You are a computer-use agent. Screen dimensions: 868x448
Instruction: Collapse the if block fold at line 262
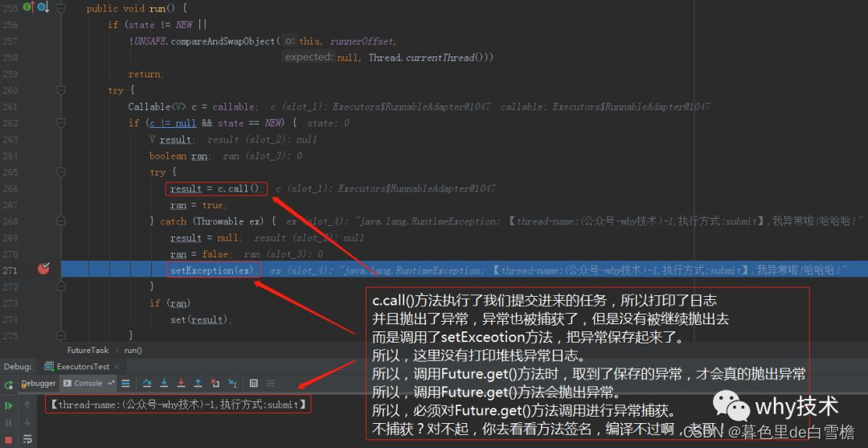[x=61, y=123]
